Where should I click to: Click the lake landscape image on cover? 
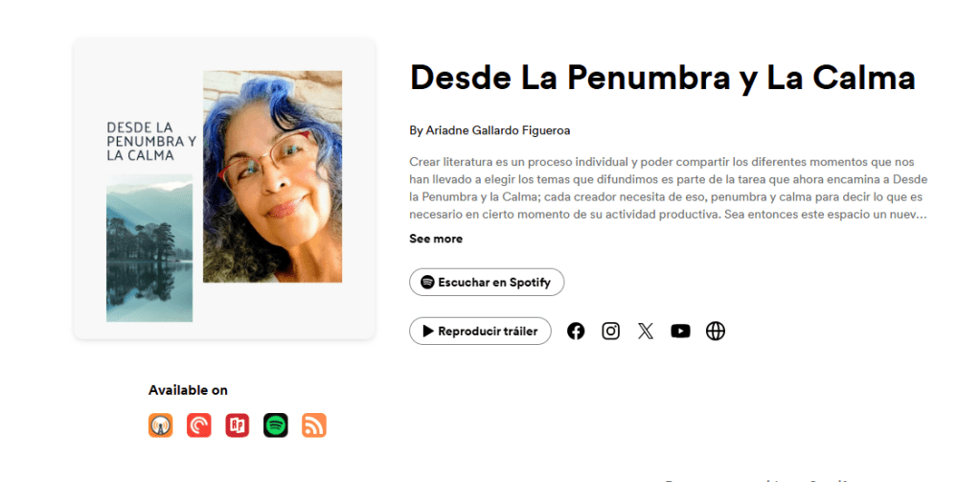coord(149,247)
